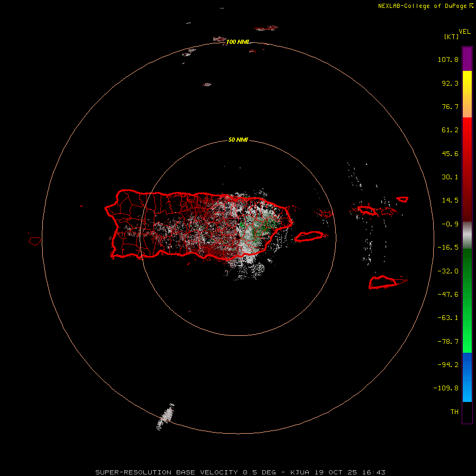This screenshot has width=476, height=476.
Task: Click the 76.7 legend value
Action: (x=450, y=106)
